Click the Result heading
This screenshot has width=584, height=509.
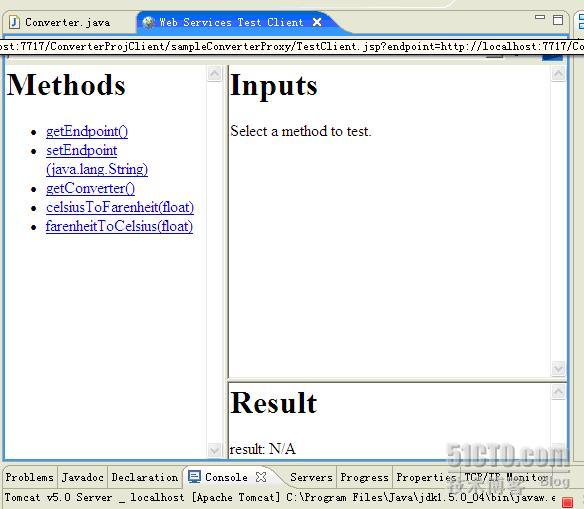(274, 403)
